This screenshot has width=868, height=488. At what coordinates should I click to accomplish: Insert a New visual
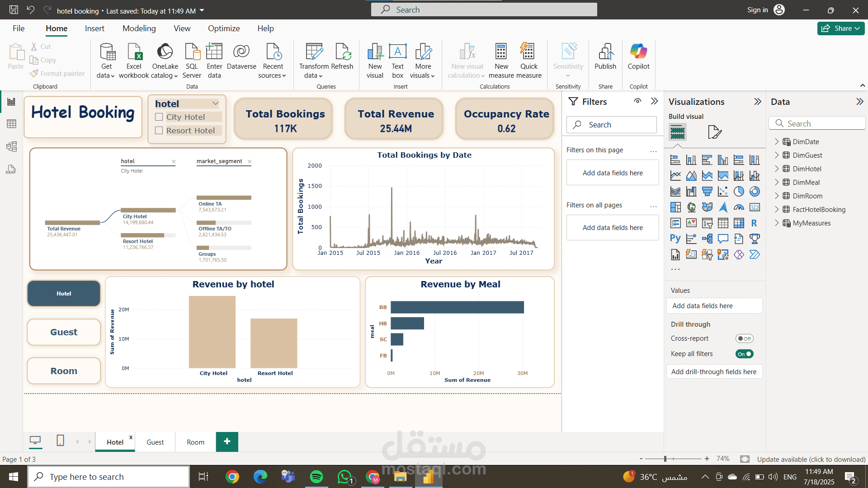pyautogui.click(x=375, y=61)
